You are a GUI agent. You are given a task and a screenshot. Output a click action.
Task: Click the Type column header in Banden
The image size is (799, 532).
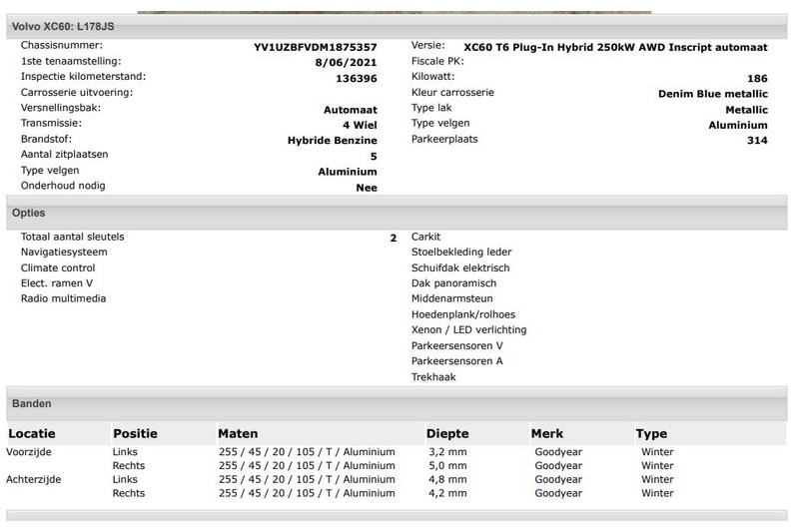[652, 434]
